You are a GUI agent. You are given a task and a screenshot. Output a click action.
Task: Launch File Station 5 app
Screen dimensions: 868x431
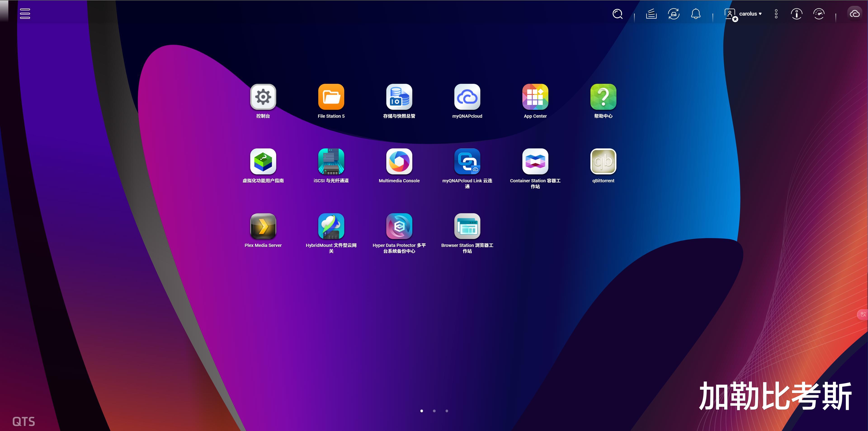[x=331, y=97]
